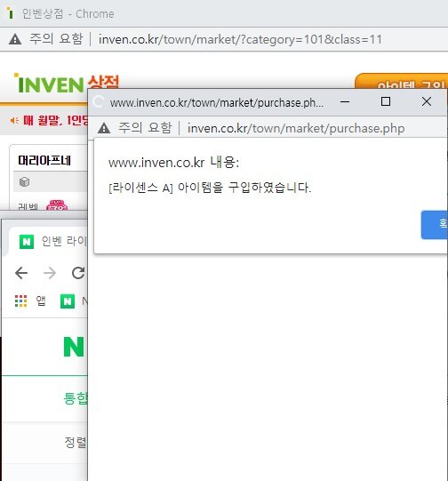Click the warning triangle icon in main address bar

15,39
